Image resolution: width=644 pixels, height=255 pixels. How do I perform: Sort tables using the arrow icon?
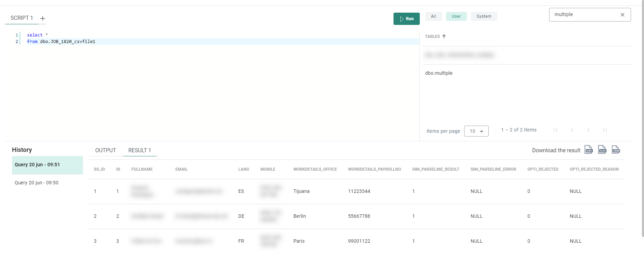(444, 37)
